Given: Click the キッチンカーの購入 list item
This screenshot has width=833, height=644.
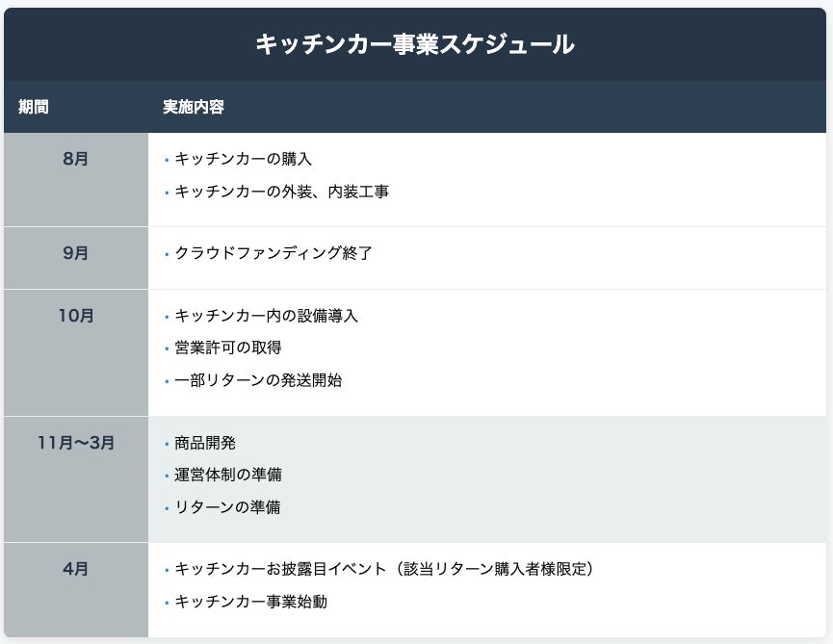Looking at the screenshot, I should (x=243, y=160).
